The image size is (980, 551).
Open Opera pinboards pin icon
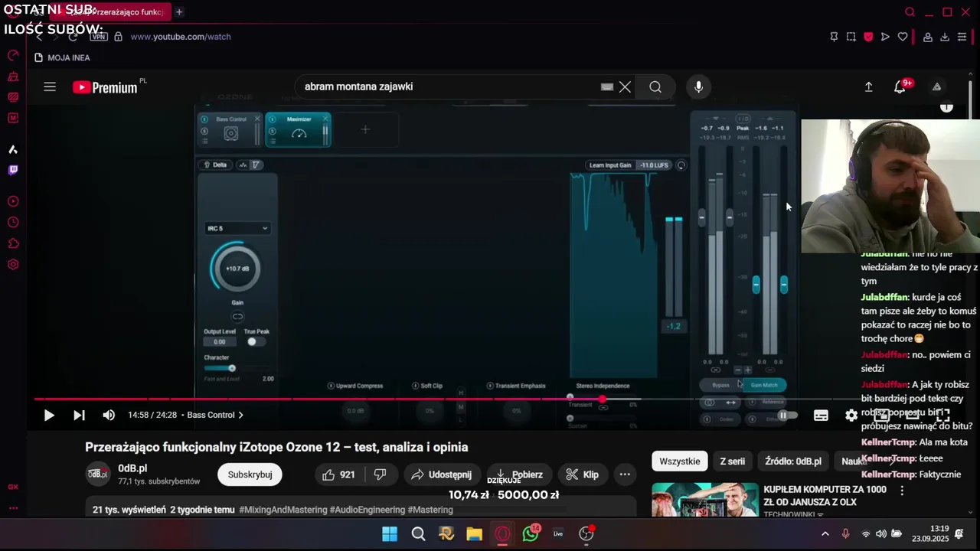(x=834, y=36)
